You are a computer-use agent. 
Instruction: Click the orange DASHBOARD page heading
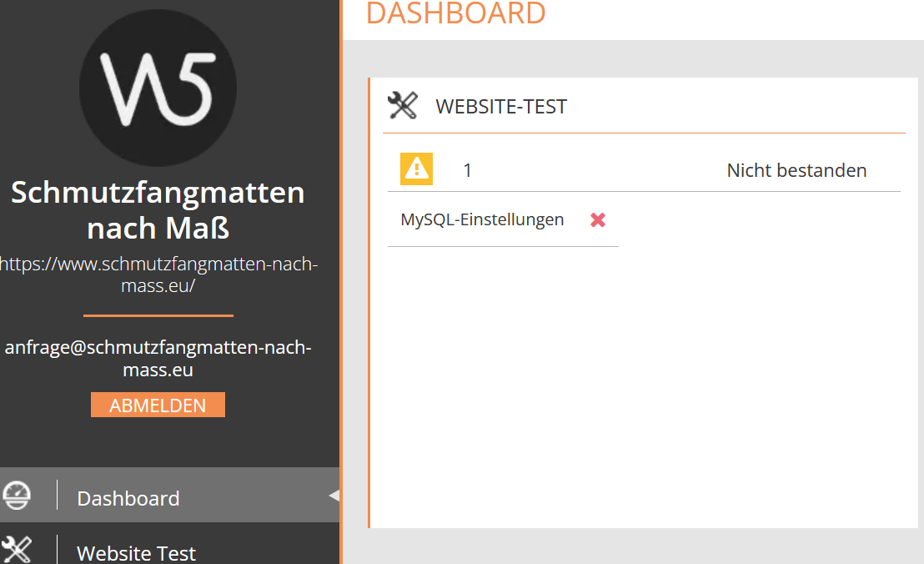[x=455, y=13]
